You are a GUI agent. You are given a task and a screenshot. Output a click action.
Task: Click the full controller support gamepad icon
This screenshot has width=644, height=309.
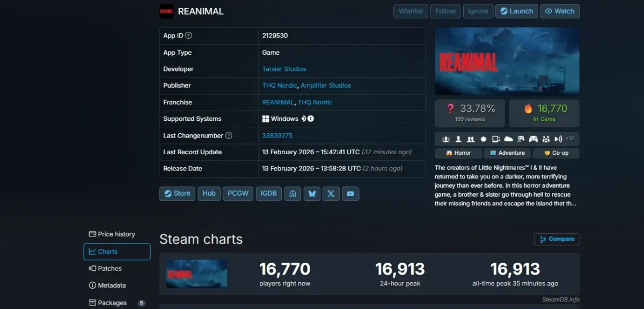pos(533,139)
